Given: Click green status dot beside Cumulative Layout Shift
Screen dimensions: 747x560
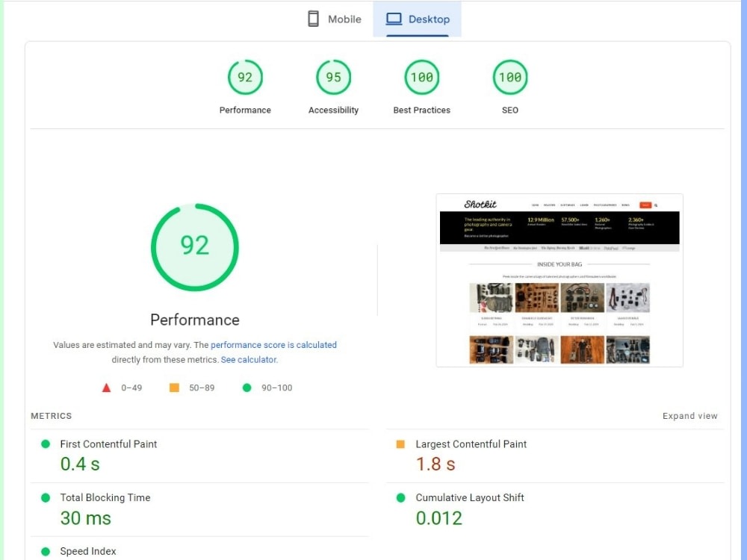Looking at the screenshot, I should click(400, 497).
